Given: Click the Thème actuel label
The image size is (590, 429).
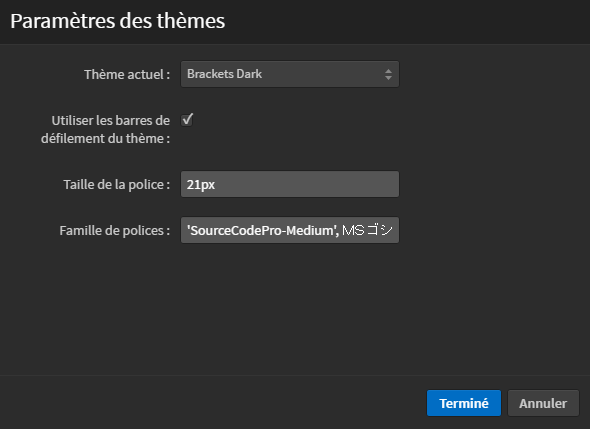Looking at the screenshot, I should coord(127,75).
